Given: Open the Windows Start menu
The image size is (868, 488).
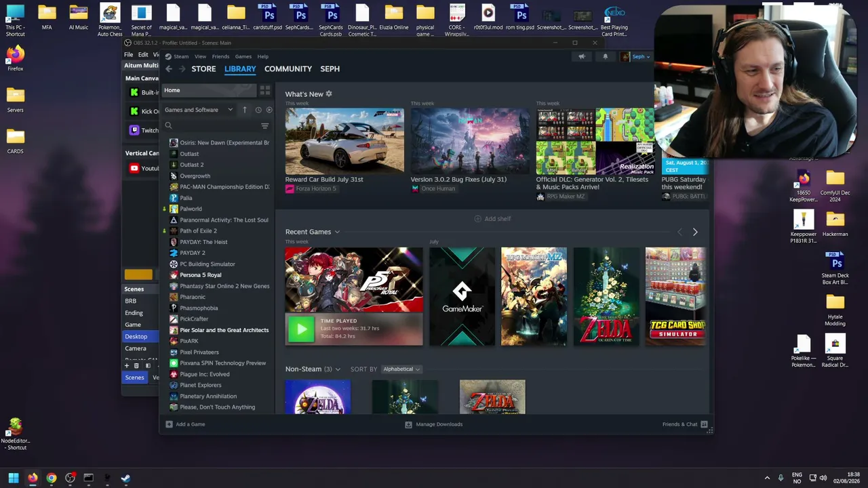Looking at the screenshot, I should (14, 479).
